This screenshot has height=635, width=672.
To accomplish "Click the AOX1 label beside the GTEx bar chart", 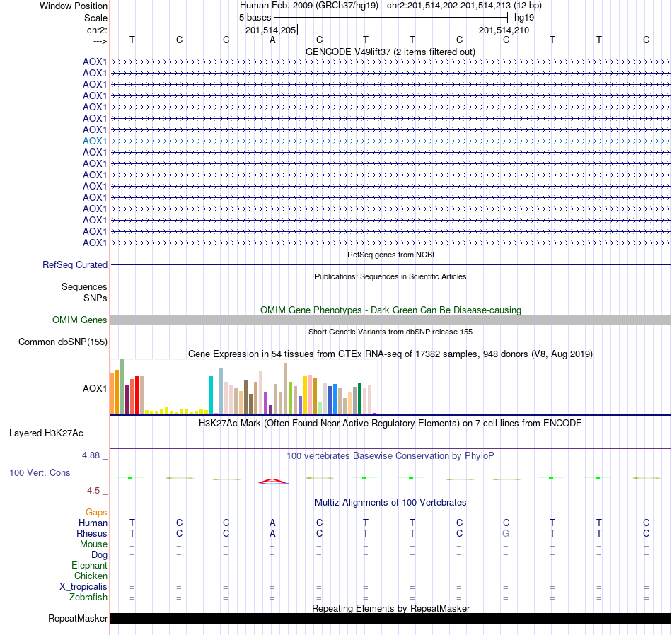I will pyautogui.click(x=95, y=389).
